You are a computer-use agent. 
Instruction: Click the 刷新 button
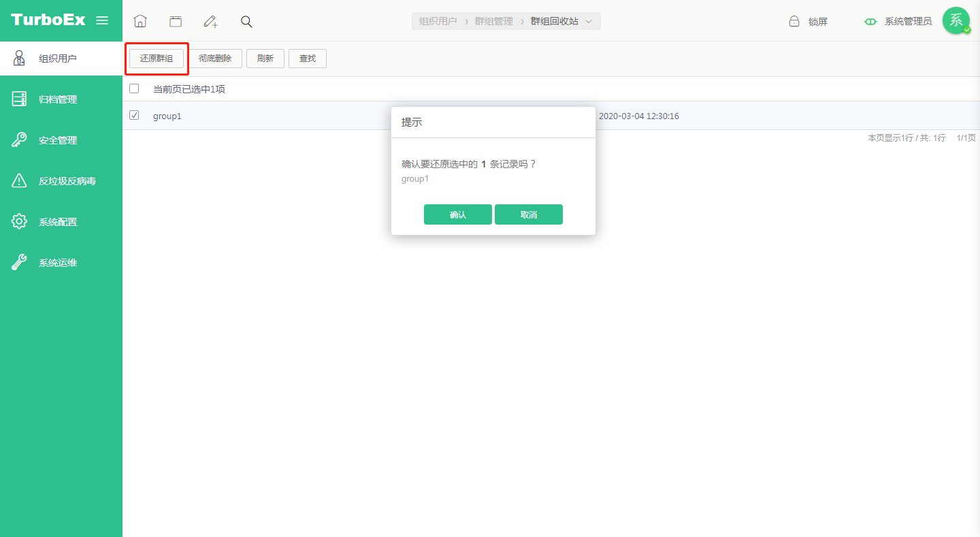(x=265, y=59)
